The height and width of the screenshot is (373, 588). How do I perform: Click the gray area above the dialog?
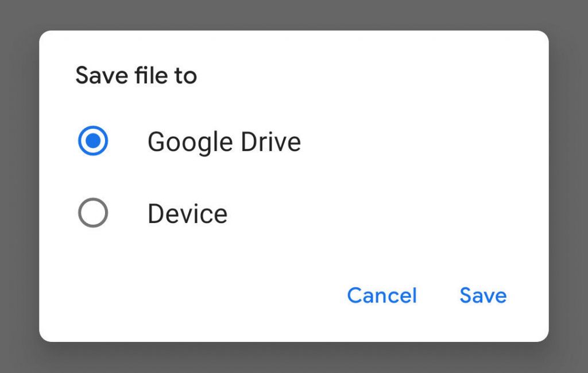coord(294,14)
